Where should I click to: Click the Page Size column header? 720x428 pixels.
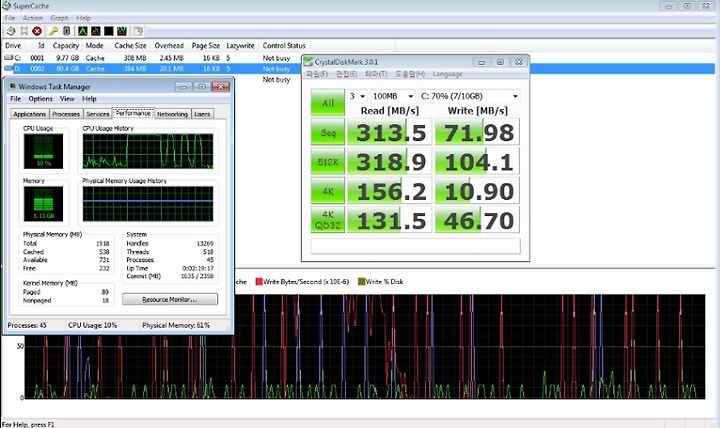click(206, 45)
